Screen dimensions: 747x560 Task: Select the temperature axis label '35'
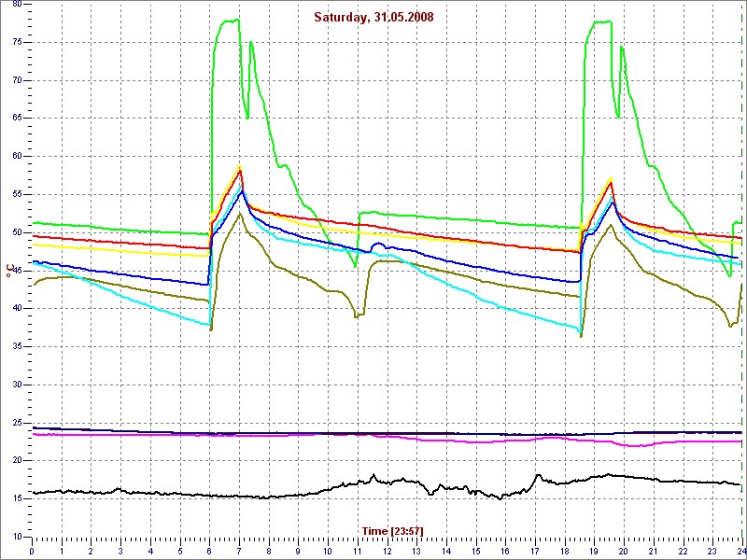click(17, 346)
